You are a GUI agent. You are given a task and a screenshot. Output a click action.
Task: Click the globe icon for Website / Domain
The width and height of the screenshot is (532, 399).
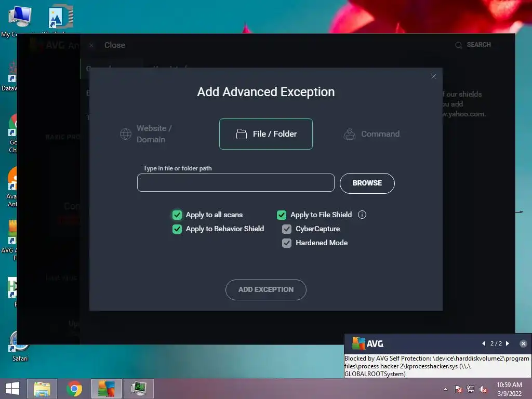pos(126,134)
